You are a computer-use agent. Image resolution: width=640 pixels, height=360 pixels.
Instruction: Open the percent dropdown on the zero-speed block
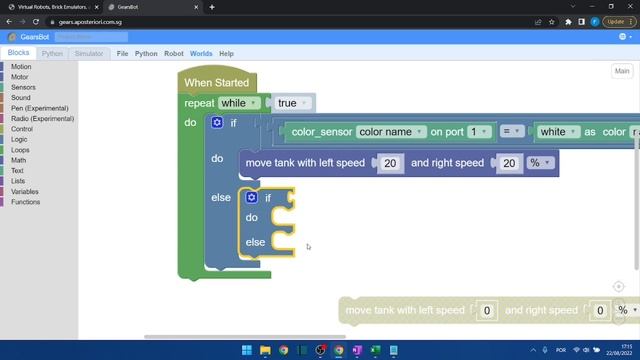[x=627, y=310]
